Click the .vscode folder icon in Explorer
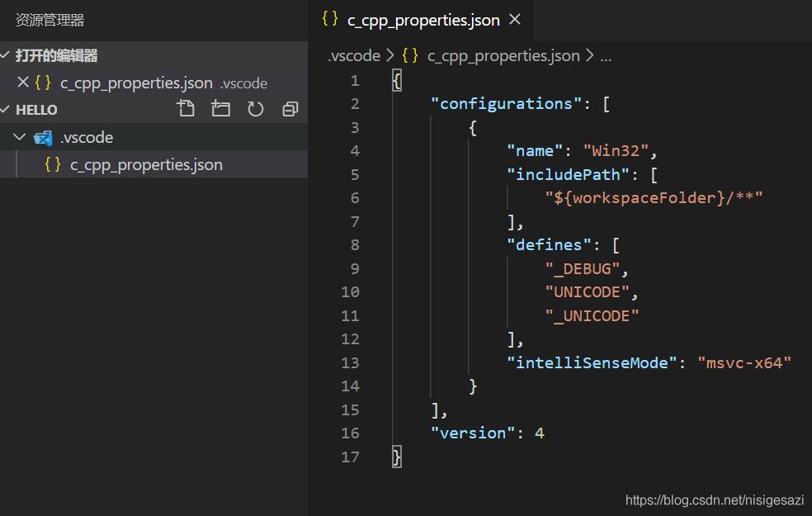The image size is (812, 516). pyautogui.click(x=43, y=137)
